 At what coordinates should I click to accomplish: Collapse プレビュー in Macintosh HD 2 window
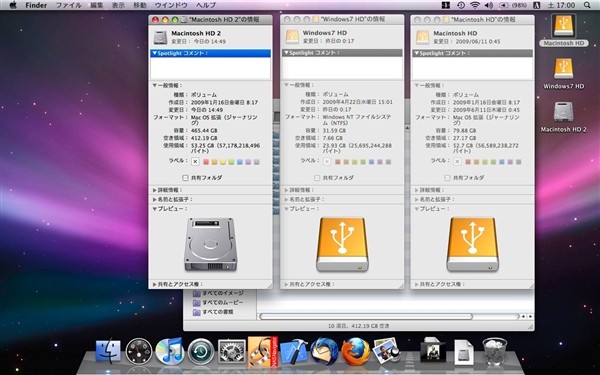155,209
